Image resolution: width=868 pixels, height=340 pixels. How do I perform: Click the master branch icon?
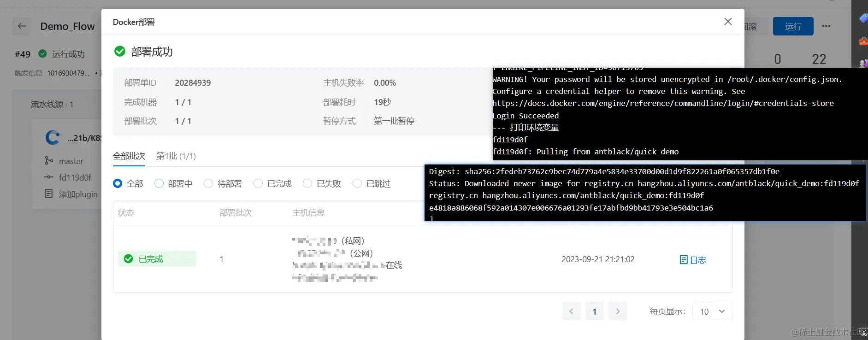point(49,161)
